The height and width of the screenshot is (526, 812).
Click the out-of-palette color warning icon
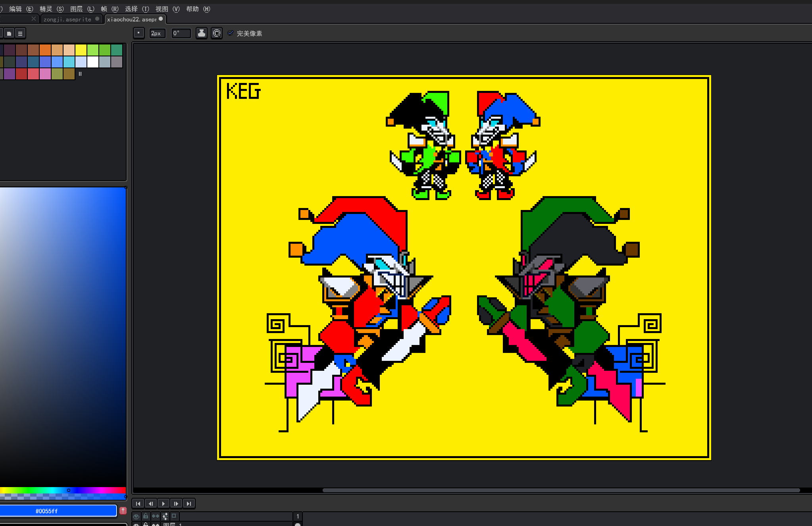[123, 511]
